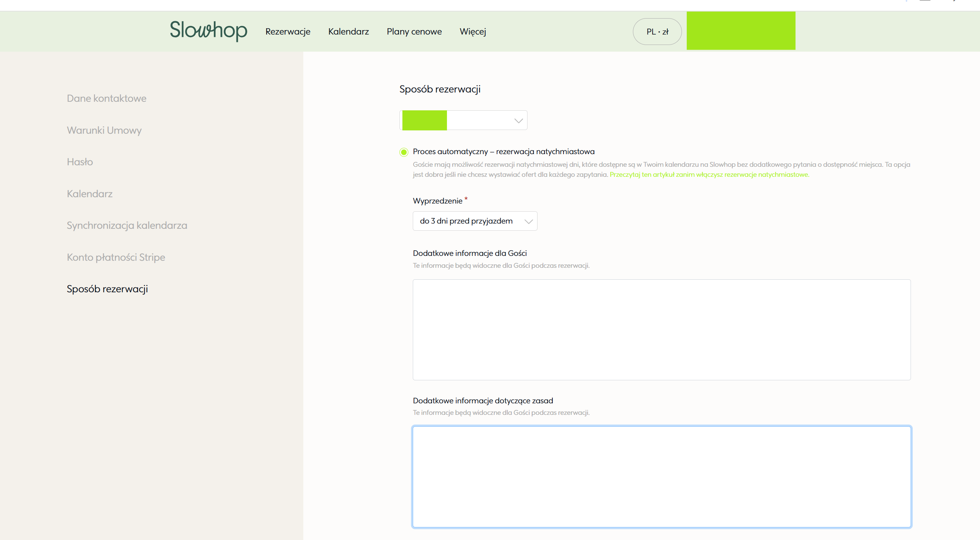Open Dane kontaktowe in sidebar

[x=107, y=98]
